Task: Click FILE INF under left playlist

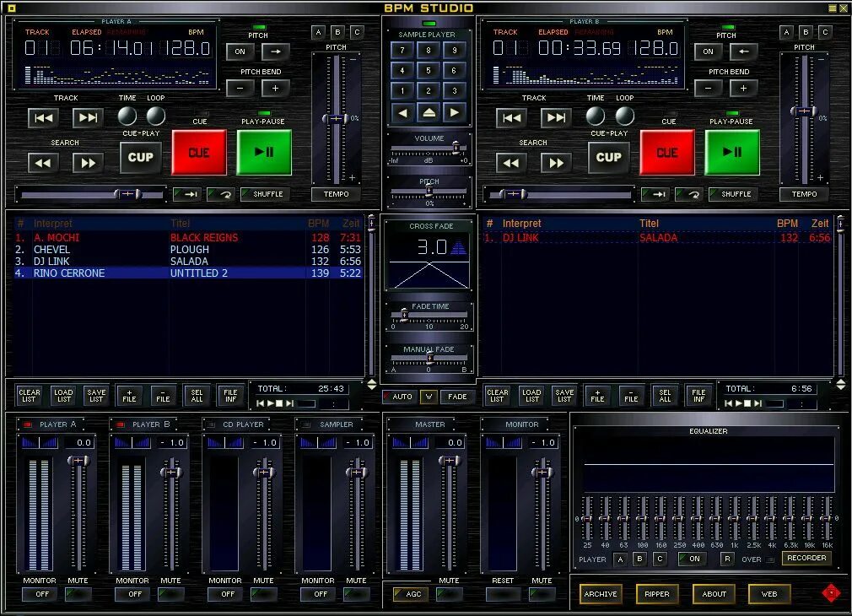Action: point(230,395)
